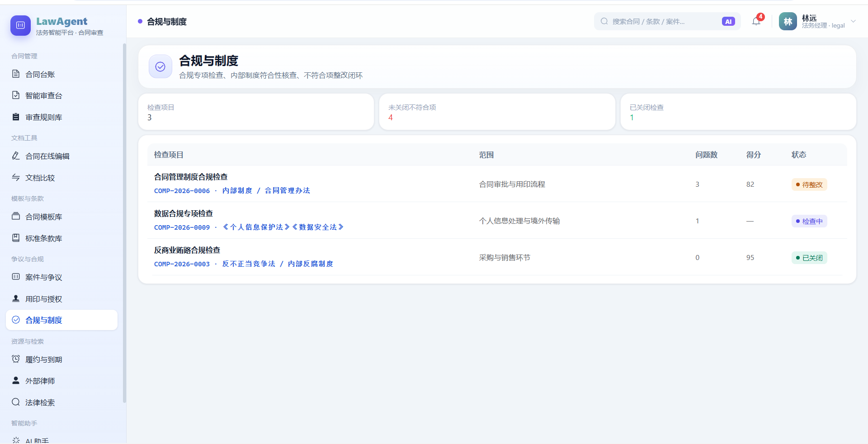
Task: Click the 标准条款库 bookmark icon
Action: [16, 238]
